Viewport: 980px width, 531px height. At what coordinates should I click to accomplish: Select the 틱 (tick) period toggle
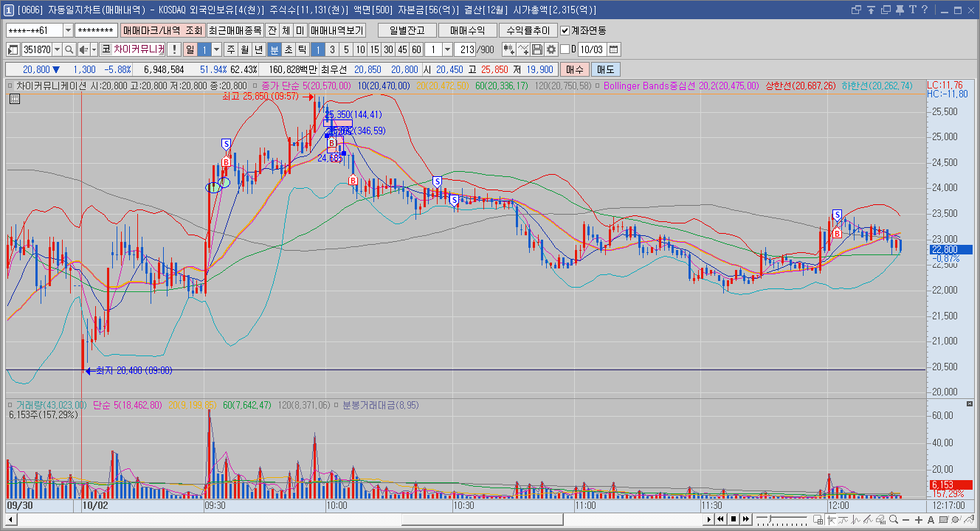303,49
